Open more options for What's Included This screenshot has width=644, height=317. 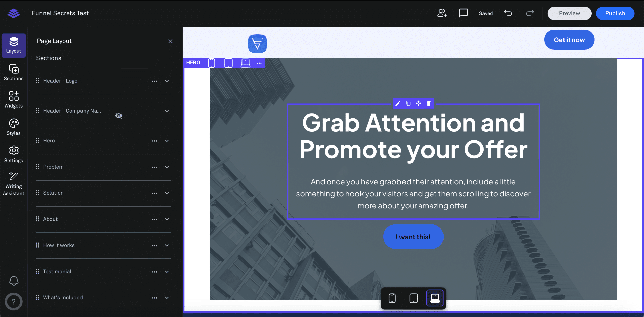pos(155,298)
